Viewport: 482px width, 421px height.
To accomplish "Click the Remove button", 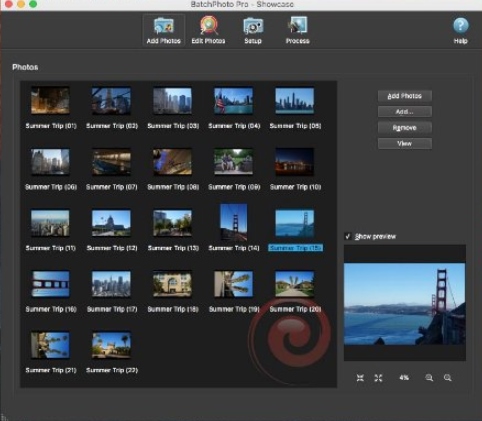I will 405,128.
